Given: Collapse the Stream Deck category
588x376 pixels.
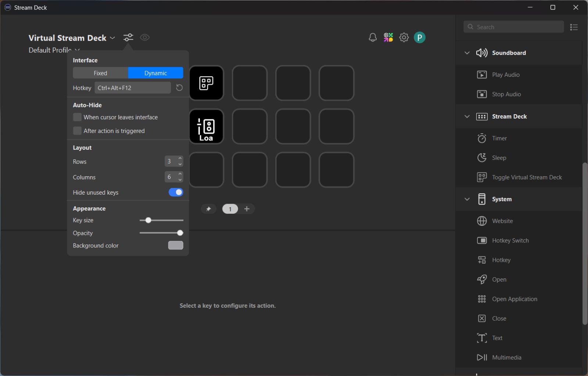Looking at the screenshot, I should point(467,116).
